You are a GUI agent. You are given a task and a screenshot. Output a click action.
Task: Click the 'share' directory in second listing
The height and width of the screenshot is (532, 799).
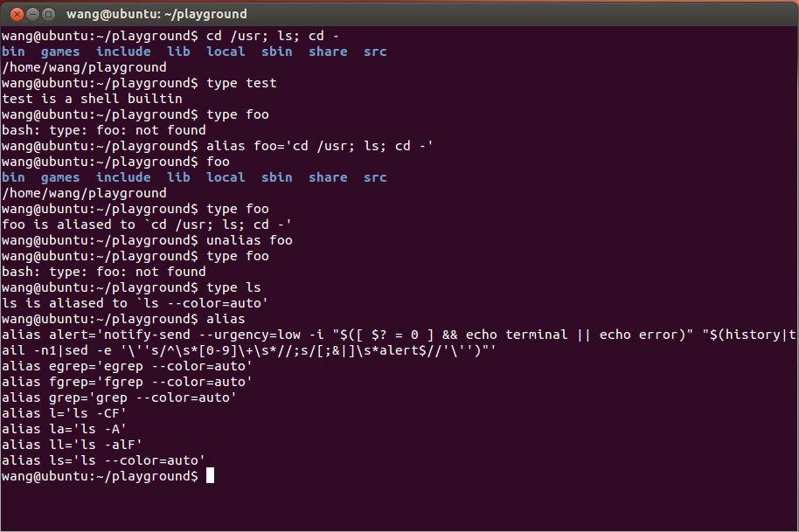328,177
